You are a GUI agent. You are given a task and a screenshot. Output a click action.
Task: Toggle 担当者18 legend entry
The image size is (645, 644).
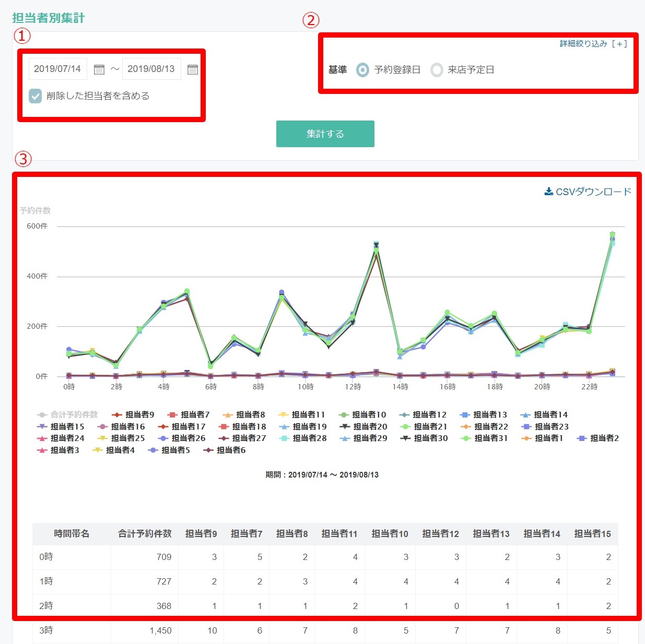pos(242,426)
